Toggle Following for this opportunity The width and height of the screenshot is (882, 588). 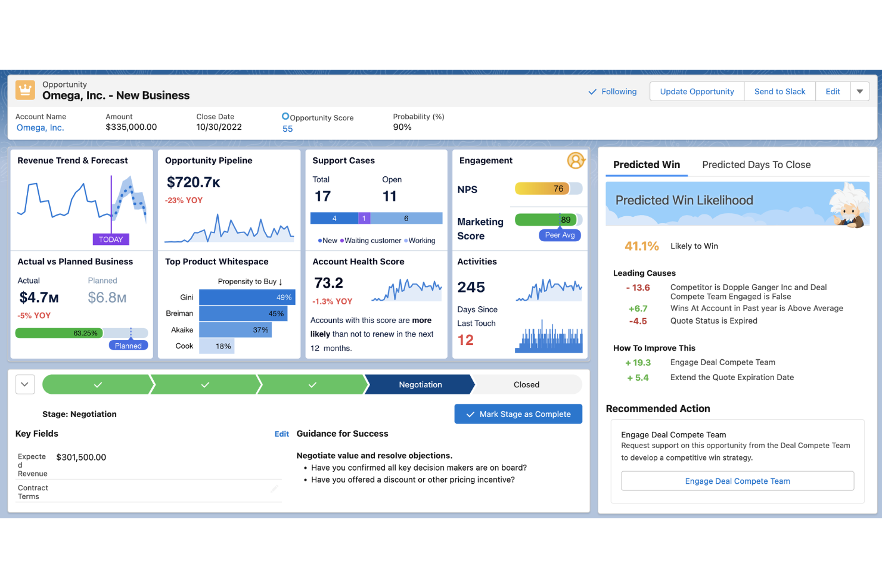612,91
